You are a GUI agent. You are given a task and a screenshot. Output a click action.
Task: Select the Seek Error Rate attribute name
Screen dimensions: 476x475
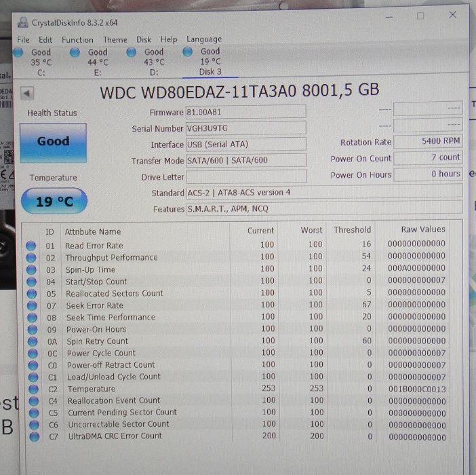[x=95, y=305]
